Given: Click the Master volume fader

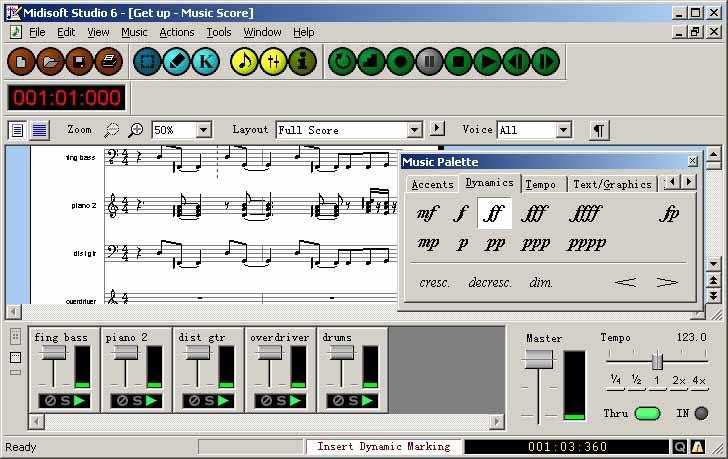Looking at the screenshot, I should [x=538, y=360].
